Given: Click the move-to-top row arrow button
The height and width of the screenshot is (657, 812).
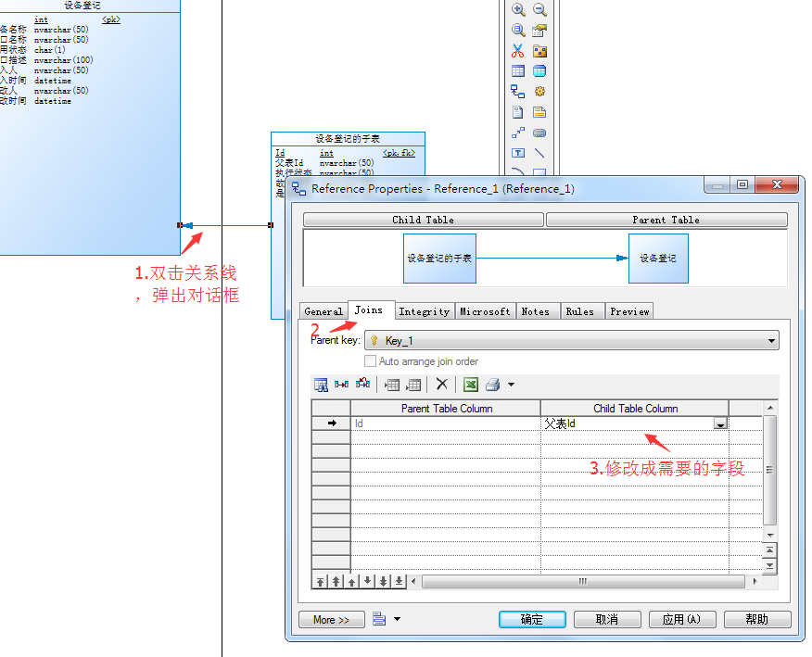Looking at the screenshot, I should point(321,581).
